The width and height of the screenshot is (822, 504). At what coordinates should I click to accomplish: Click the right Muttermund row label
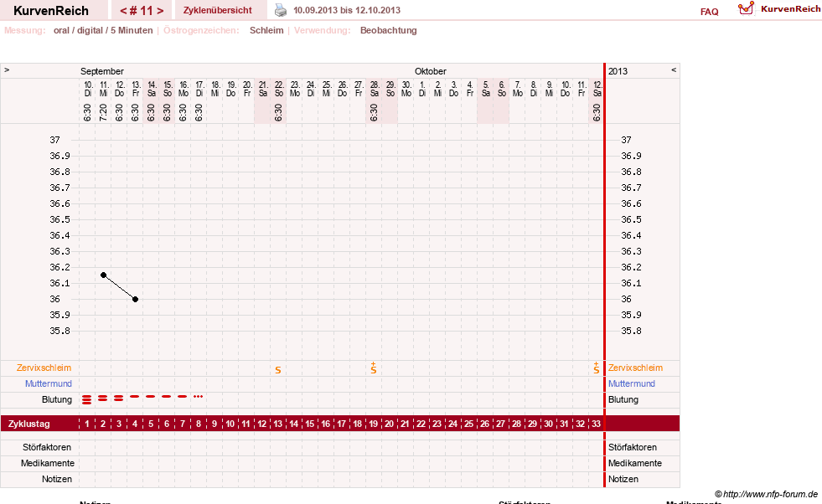point(632,383)
